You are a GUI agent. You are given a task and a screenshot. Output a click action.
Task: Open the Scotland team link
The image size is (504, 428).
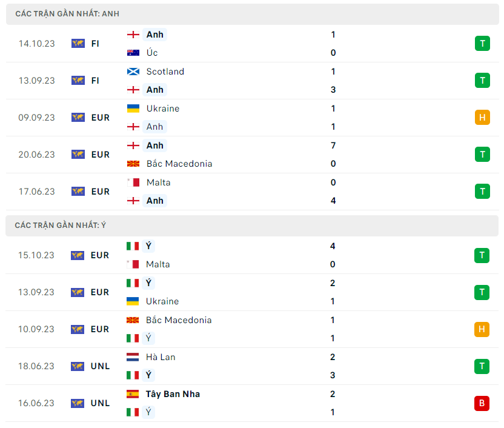165,72
